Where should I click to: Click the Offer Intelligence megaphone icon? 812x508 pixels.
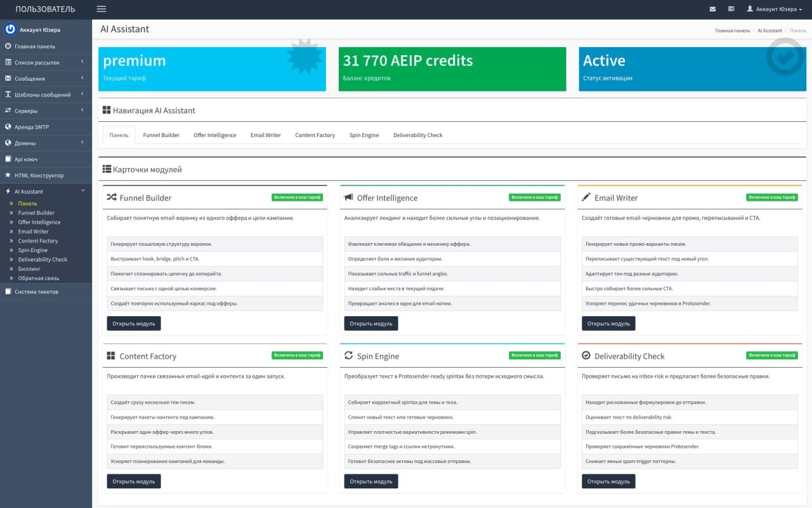(348, 197)
